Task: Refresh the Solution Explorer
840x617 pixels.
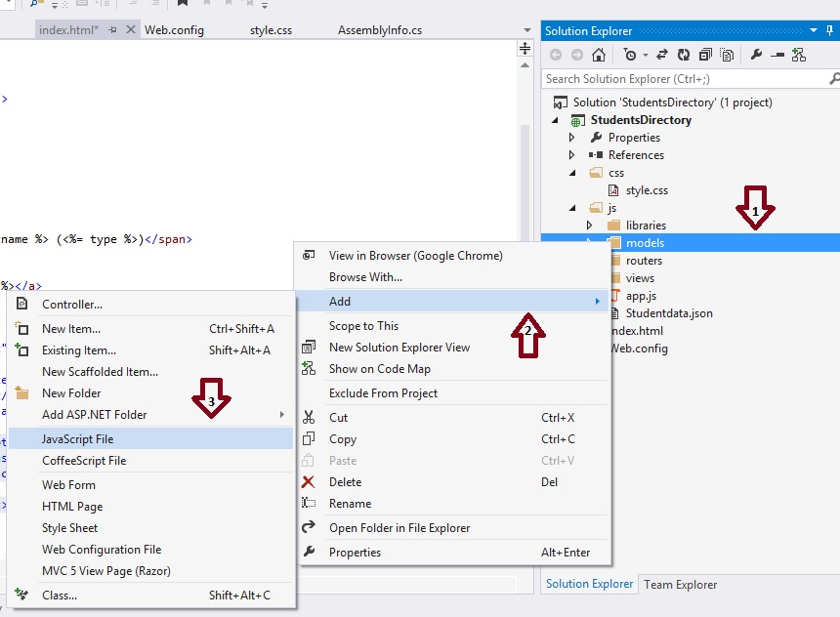Action: point(684,55)
